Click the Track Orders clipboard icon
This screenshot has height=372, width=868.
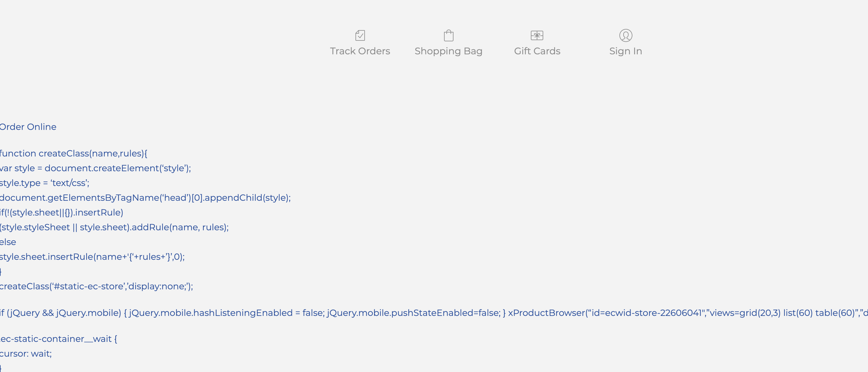pyautogui.click(x=360, y=35)
